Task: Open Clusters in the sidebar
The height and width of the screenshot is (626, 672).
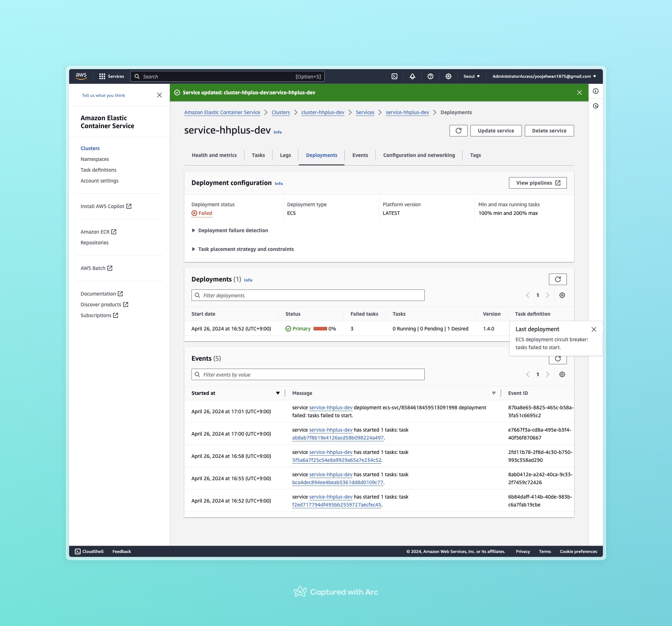Action: [90, 148]
